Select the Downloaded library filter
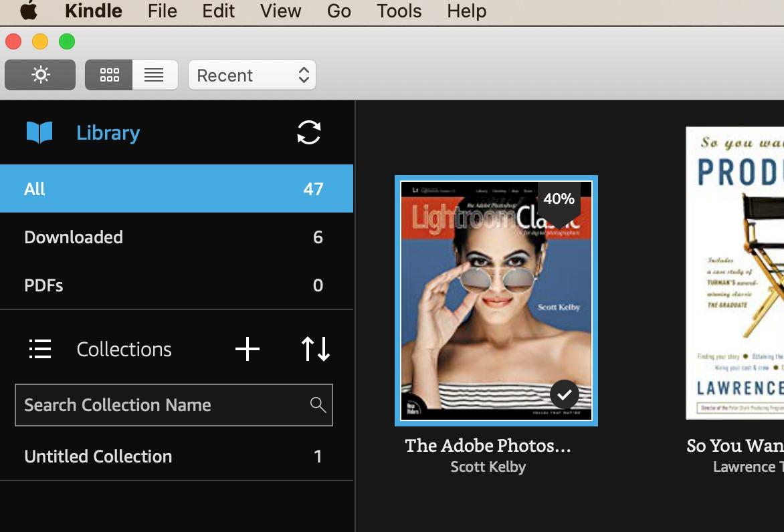This screenshot has height=532, width=784. (x=177, y=237)
